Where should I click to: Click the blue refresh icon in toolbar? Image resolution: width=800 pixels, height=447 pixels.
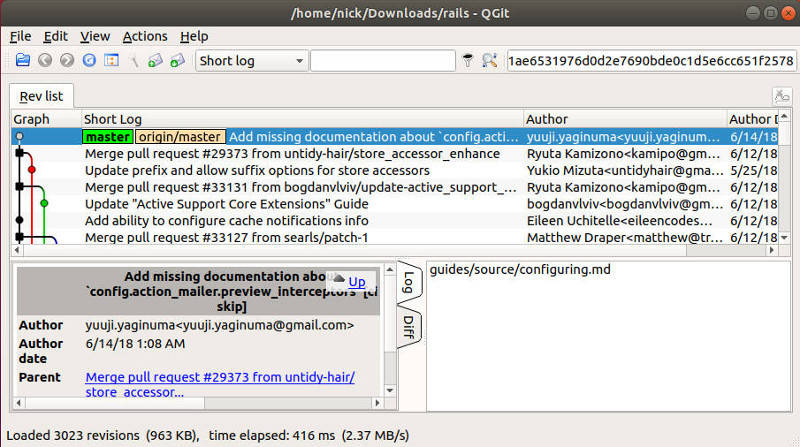[x=89, y=61]
